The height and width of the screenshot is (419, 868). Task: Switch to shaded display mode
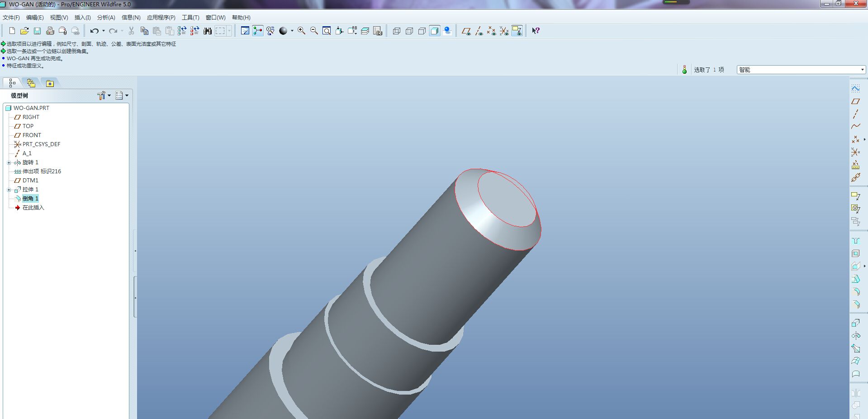[435, 31]
